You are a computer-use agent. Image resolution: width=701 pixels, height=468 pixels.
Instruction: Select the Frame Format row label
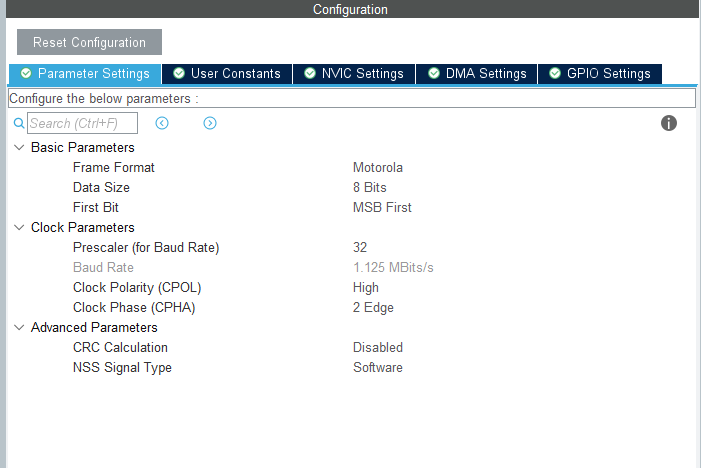click(114, 167)
